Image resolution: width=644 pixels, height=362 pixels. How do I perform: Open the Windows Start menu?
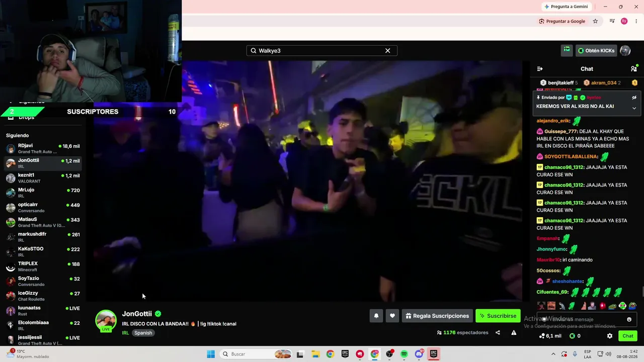(x=211, y=354)
